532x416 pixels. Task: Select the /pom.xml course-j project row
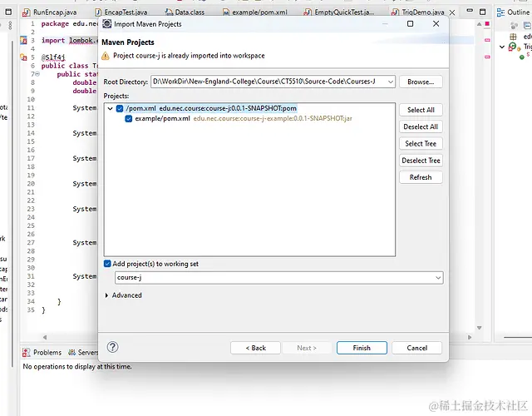click(x=211, y=108)
